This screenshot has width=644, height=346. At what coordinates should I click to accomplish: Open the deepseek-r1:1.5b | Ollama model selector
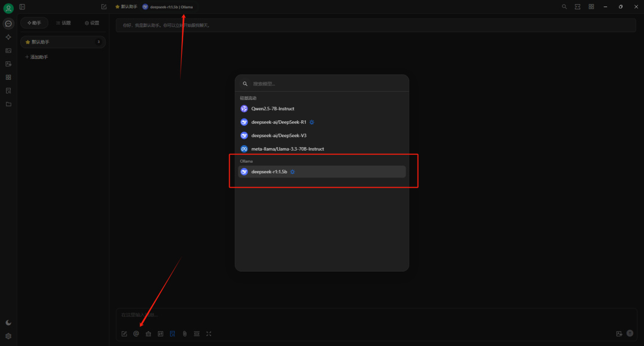tap(168, 7)
